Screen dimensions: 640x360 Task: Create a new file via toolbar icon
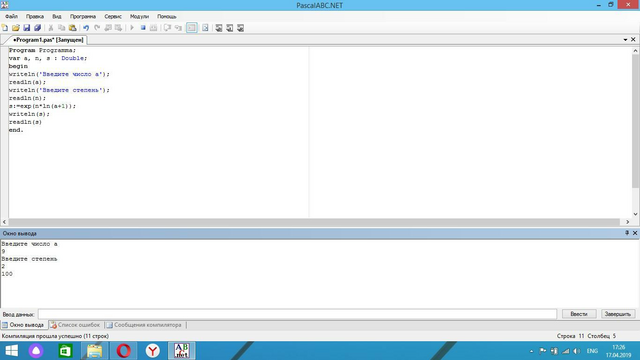(5, 28)
